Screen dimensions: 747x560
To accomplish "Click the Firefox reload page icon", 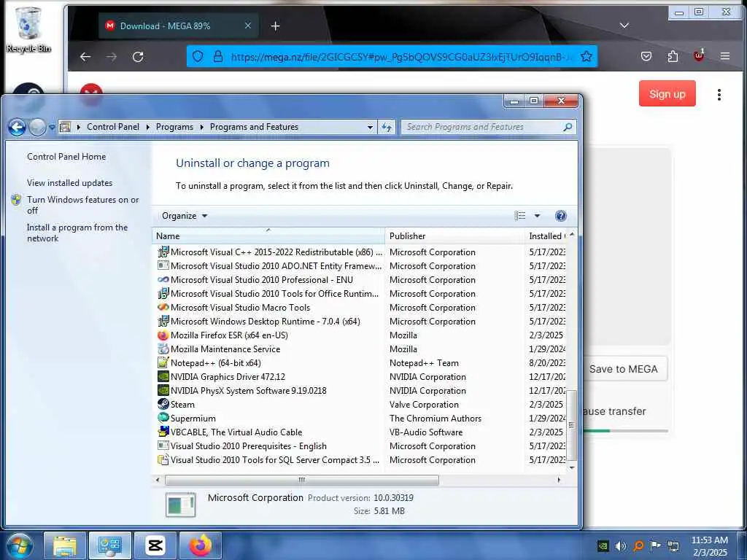I will coord(138,57).
